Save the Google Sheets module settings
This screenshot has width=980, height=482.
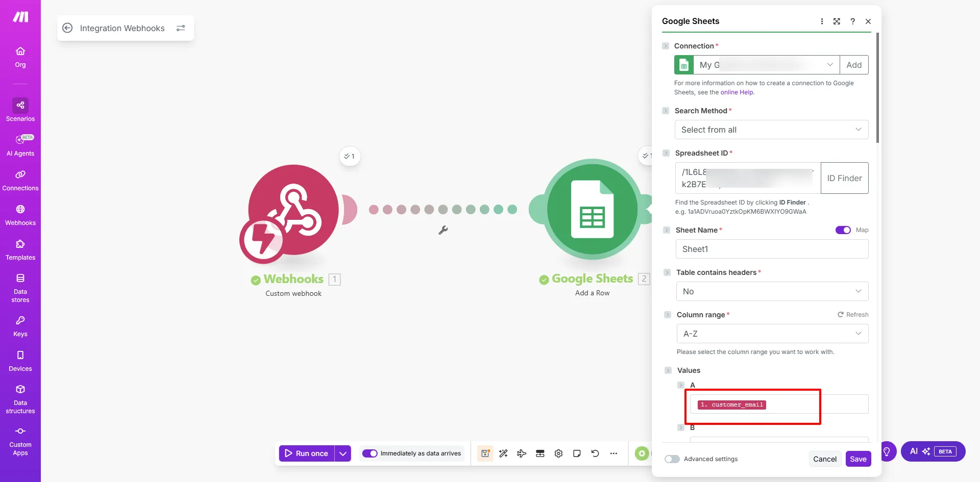(x=858, y=459)
